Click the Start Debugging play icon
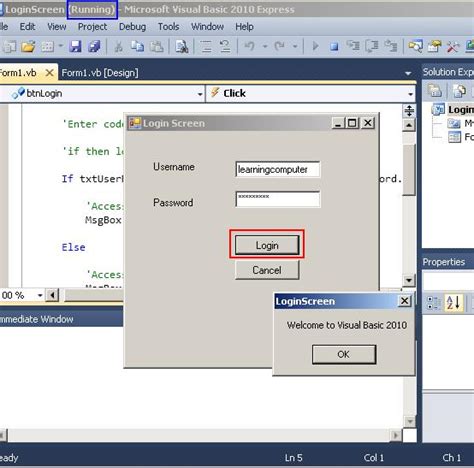The width and height of the screenshot is (474, 468). pos(315,46)
